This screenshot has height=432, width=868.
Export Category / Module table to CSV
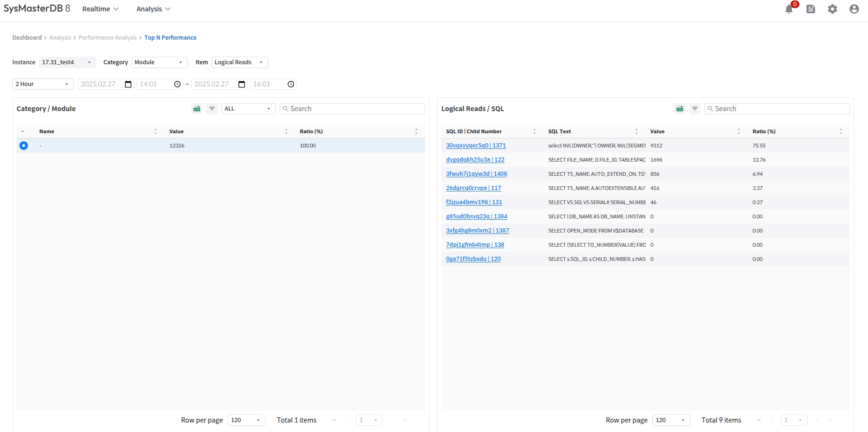[197, 109]
